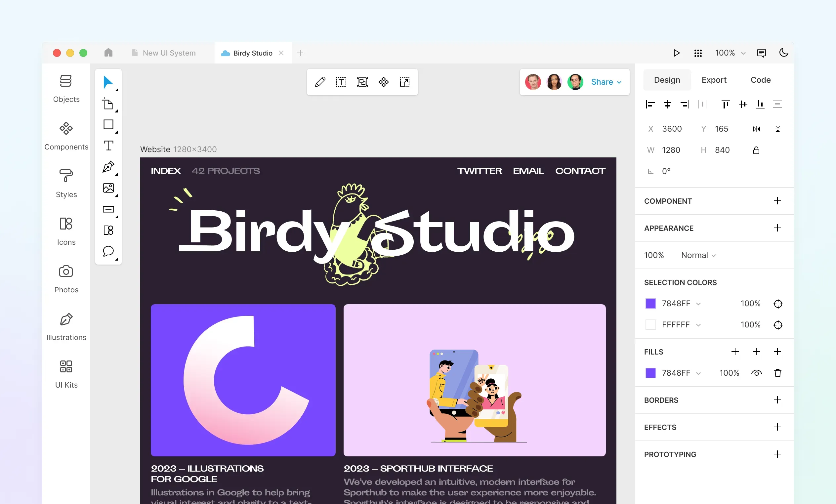Close the Birdy Studio tab

281,53
